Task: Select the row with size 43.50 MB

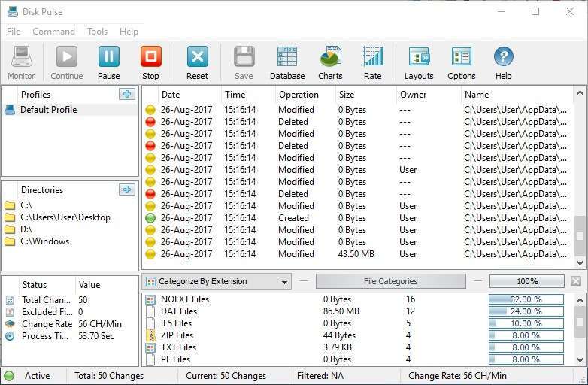Action: [x=358, y=254]
